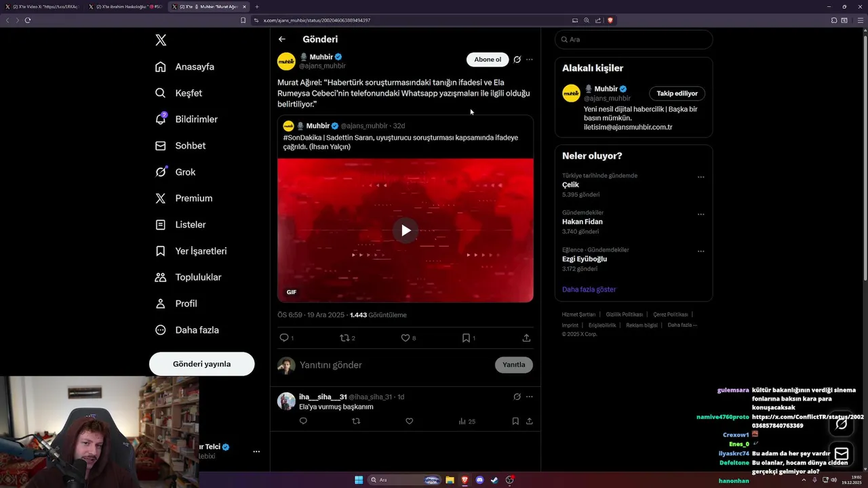Bookmark the main post showing 1
This screenshot has height=488, width=868.
coord(466,338)
